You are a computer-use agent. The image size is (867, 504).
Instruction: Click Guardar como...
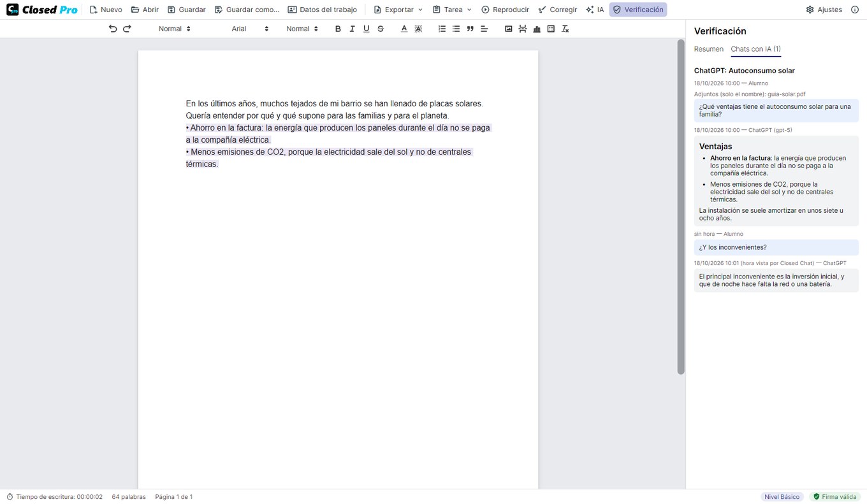click(x=247, y=10)
